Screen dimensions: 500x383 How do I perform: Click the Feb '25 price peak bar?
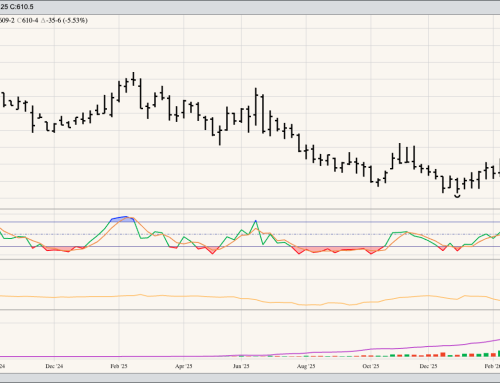[133, 79]
